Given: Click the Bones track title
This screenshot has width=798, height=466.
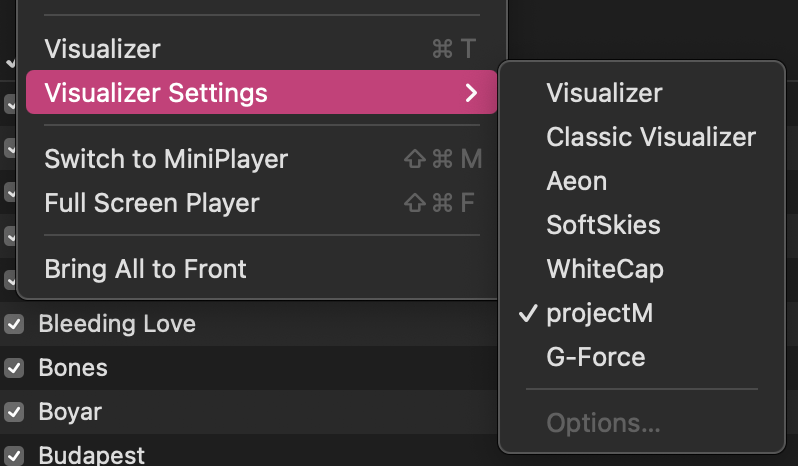Looking at the screenshot, I should pyautogui.click(x=73, y=368).
